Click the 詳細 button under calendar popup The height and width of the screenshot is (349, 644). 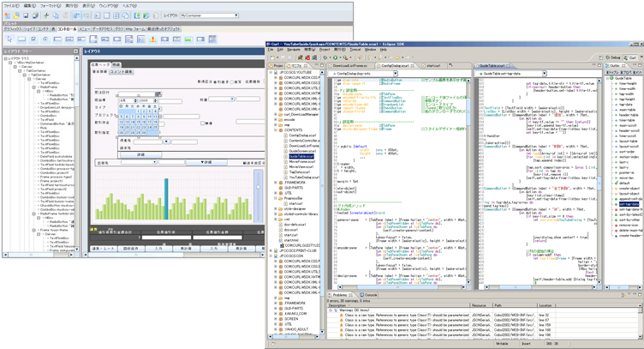(x=140, y=155)
